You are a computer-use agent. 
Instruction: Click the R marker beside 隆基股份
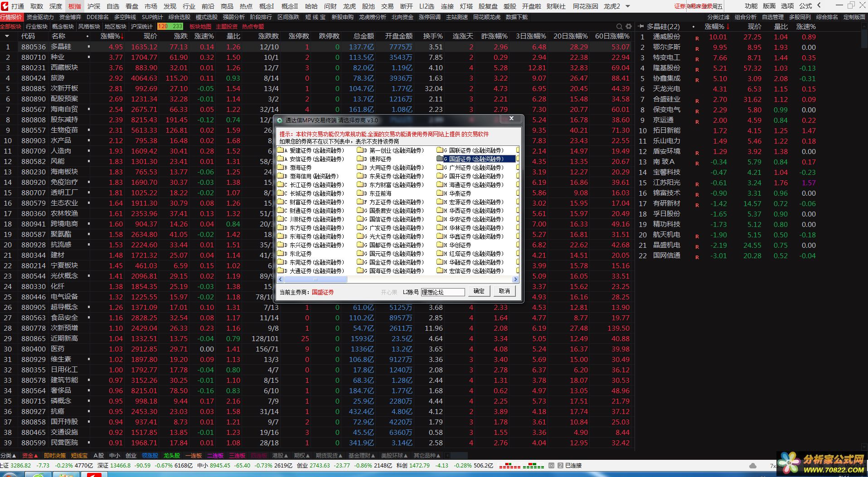(697, 70)
